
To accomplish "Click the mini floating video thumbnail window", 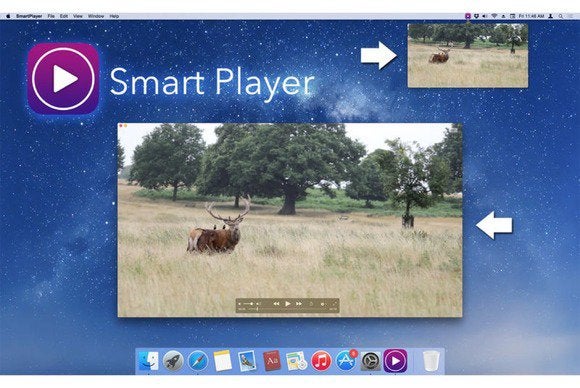I will click(x=468, y=55).
